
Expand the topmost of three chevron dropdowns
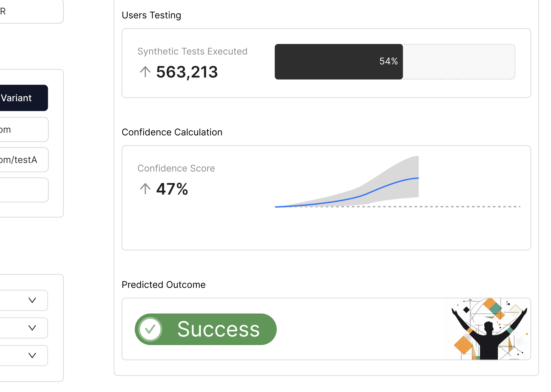click(32, 300)
